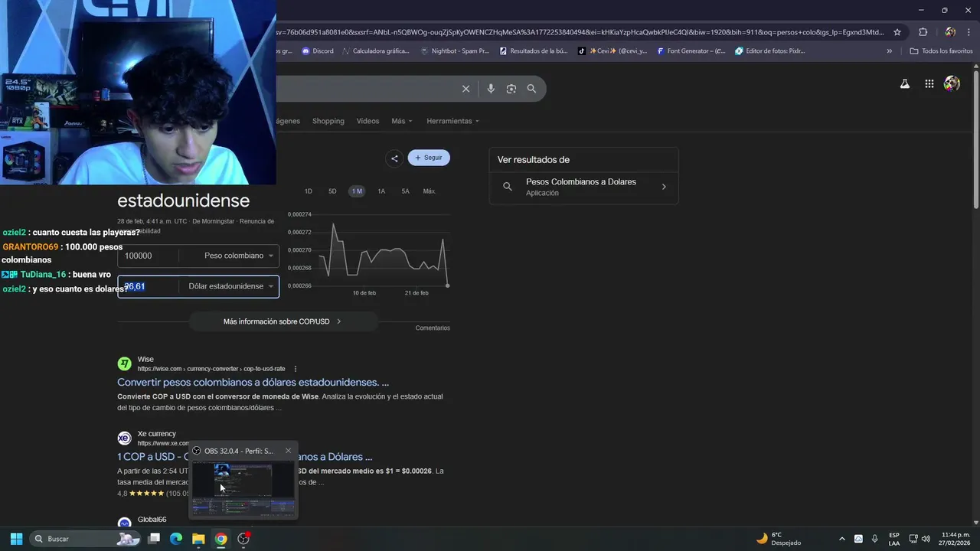Open the OBS 32.0.4 preview thumbnail
Screen dimensions: 980x551
pyautogui.click(x=243, y=488)
